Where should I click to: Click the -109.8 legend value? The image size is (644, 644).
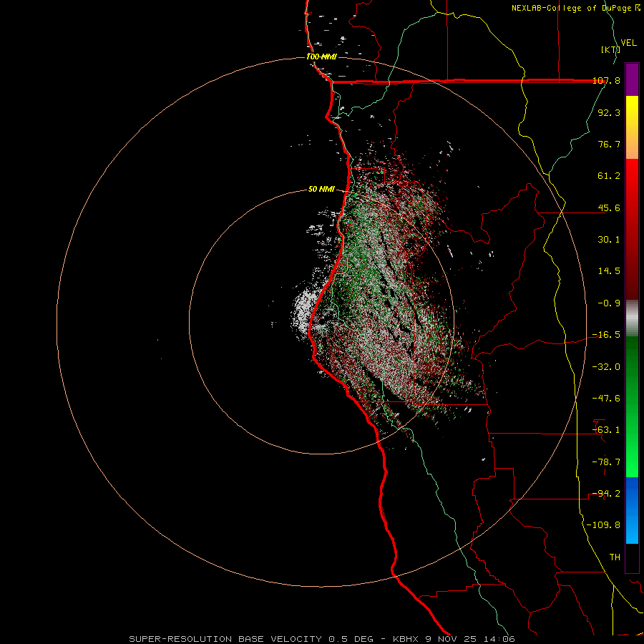coord(603,525)
